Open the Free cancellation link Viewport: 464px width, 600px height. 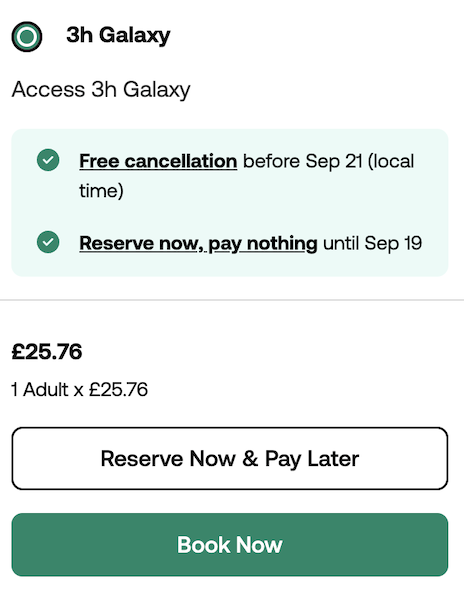[x=158, y=161]
